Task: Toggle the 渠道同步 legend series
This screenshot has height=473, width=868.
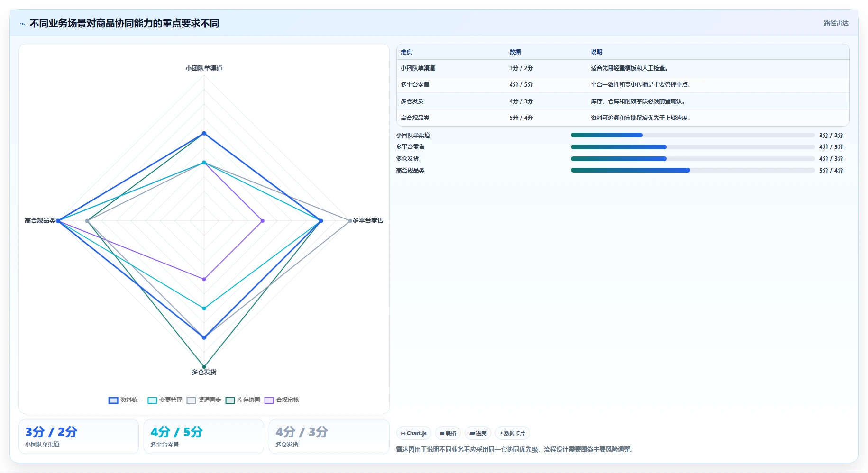Action: point(204,400)
